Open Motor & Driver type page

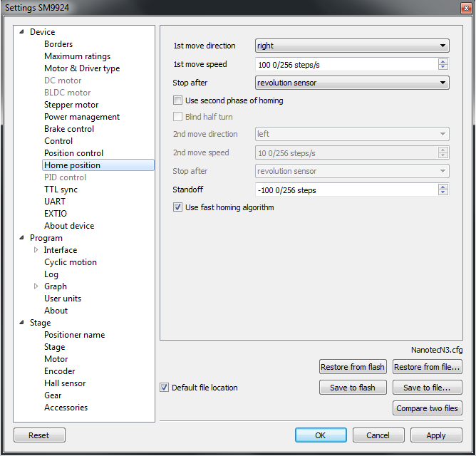click(82, 68)
